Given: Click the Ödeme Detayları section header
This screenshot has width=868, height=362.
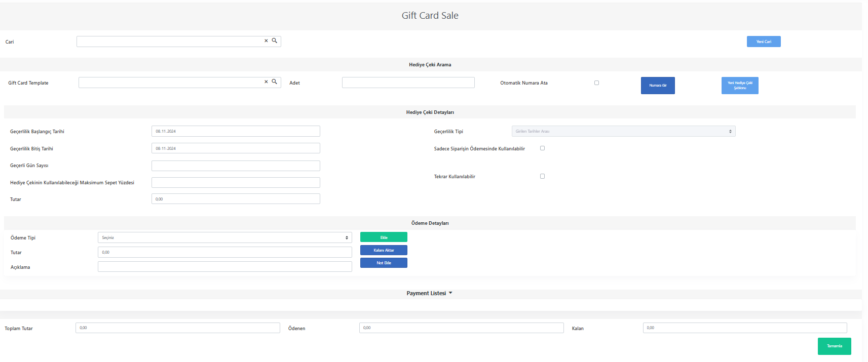Looking at the screenshot, I should pos(430,223).
